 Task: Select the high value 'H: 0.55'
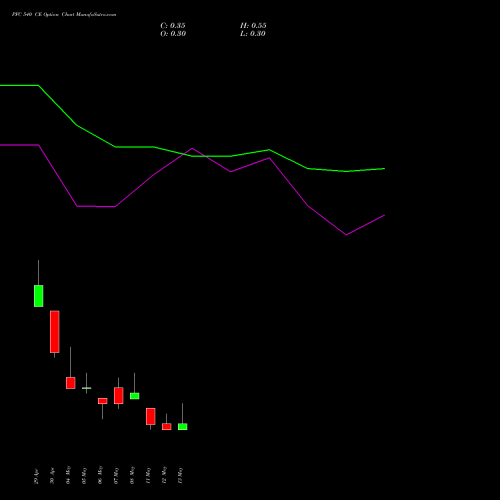[x=253, y=26]
